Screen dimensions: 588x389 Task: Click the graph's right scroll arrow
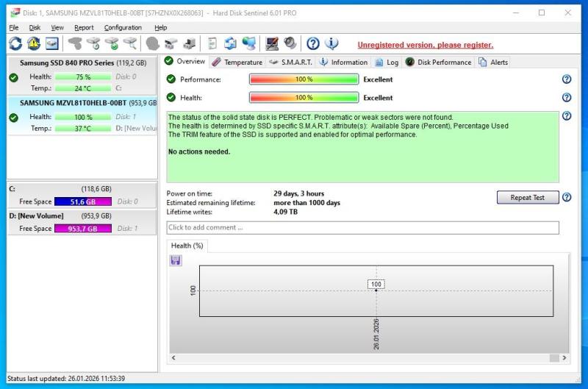click(564, 358)
